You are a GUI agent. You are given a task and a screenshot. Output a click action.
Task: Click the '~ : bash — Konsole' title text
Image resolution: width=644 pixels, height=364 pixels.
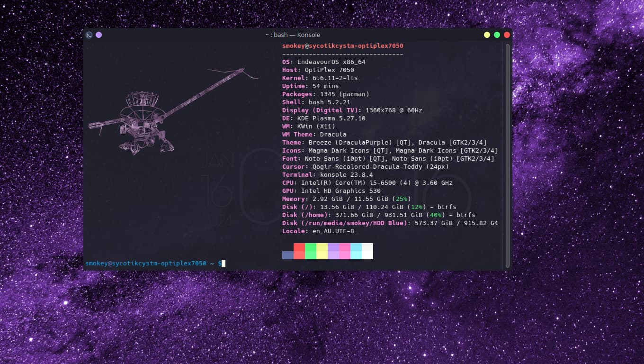pyautogui.click(x=292, y=35)
